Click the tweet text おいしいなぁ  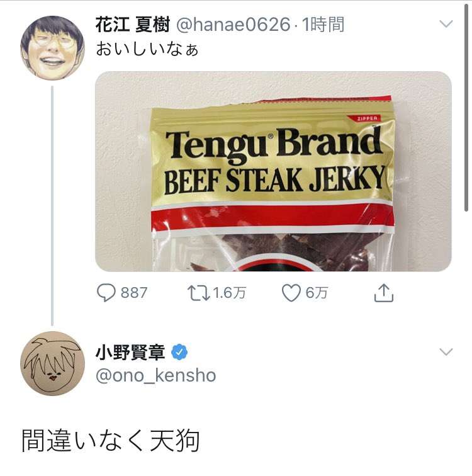pyautogui.click(x=147, y=49)
